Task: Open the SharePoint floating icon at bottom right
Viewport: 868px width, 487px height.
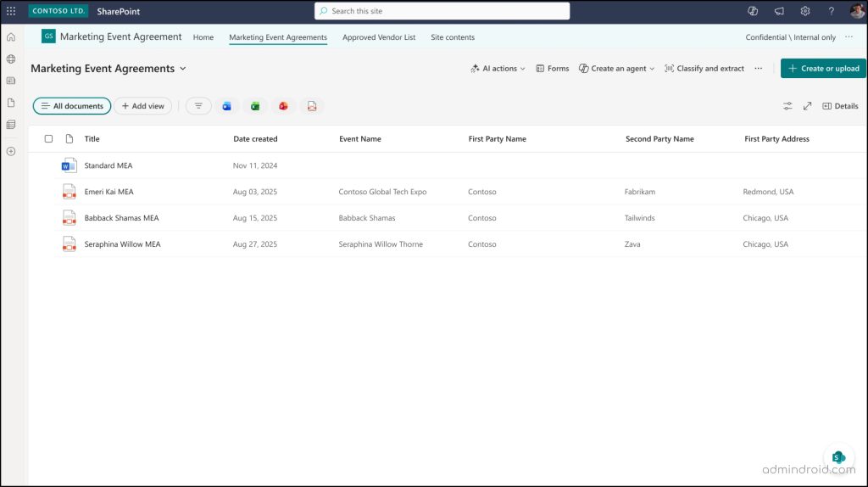Action: [838, 457]
